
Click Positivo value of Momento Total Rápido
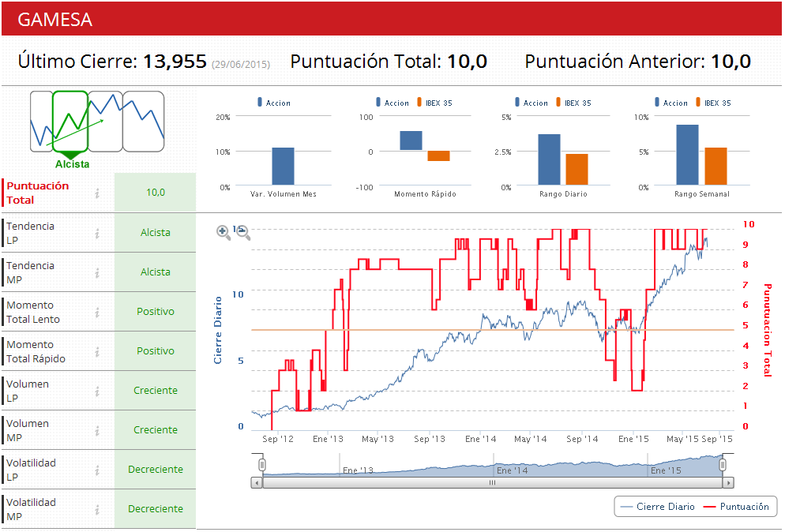(x=156, y=350)
